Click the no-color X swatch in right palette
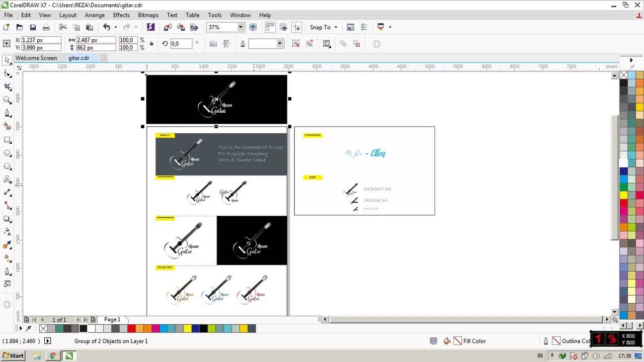Viewport: 644px width, 362px height. (624, 75)
